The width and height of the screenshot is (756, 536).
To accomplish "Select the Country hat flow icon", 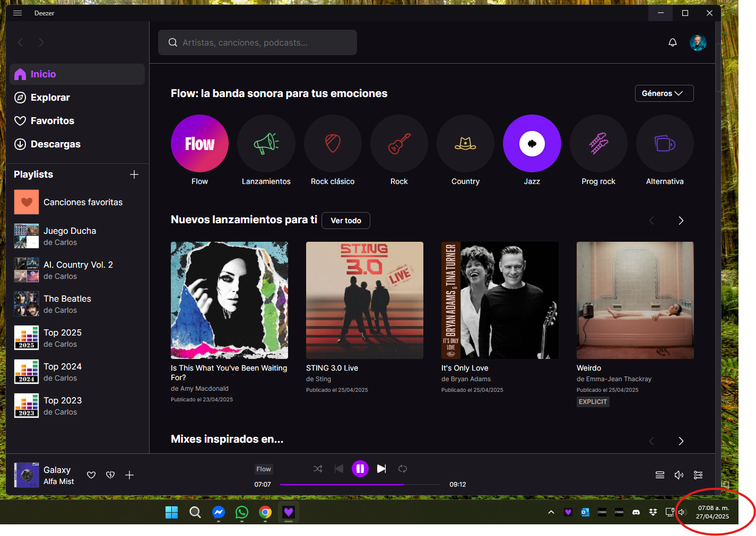I will (x=465, y=144).
